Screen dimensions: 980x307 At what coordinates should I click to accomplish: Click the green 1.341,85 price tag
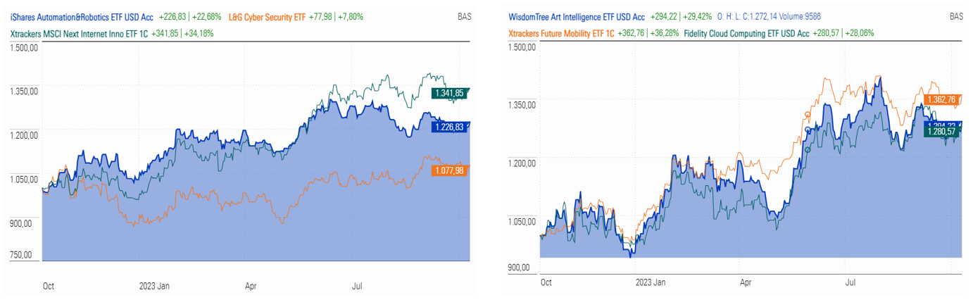click(449, 93)
